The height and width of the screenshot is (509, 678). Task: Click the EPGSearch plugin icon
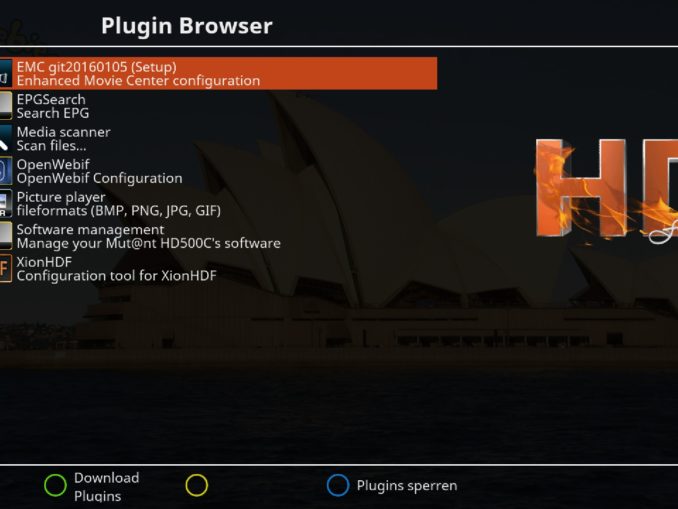click(6, 106)
